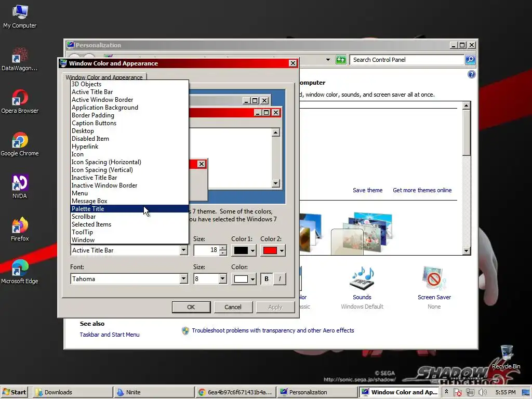Select Palette Title list entry
This screenshot has height=399, width=532.
tap(129, 209)
